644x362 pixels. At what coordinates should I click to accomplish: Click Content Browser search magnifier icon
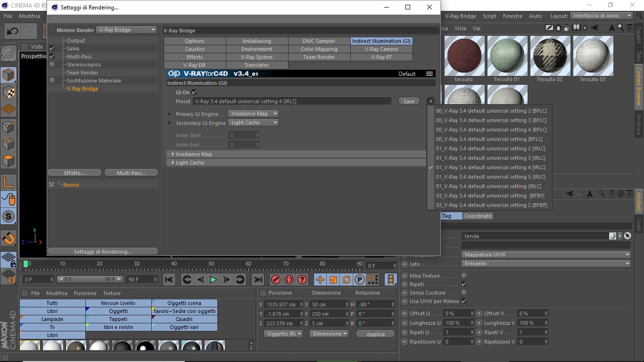tap(620, 28)
